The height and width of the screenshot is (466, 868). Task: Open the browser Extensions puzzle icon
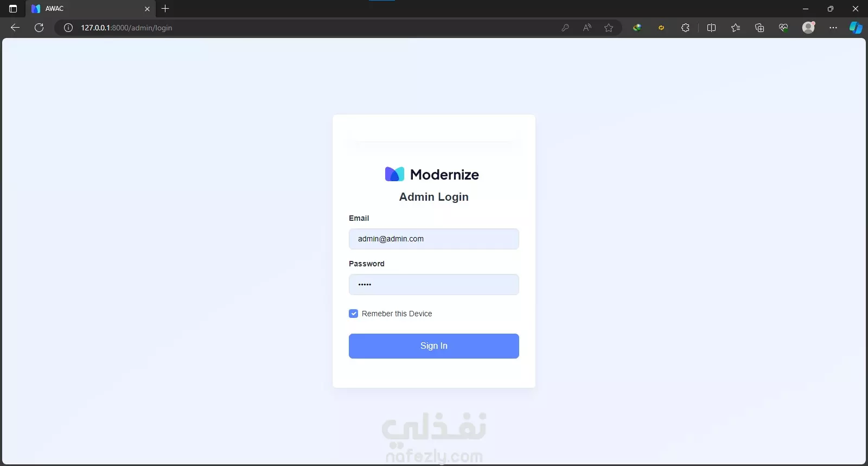tap(685, 28)
